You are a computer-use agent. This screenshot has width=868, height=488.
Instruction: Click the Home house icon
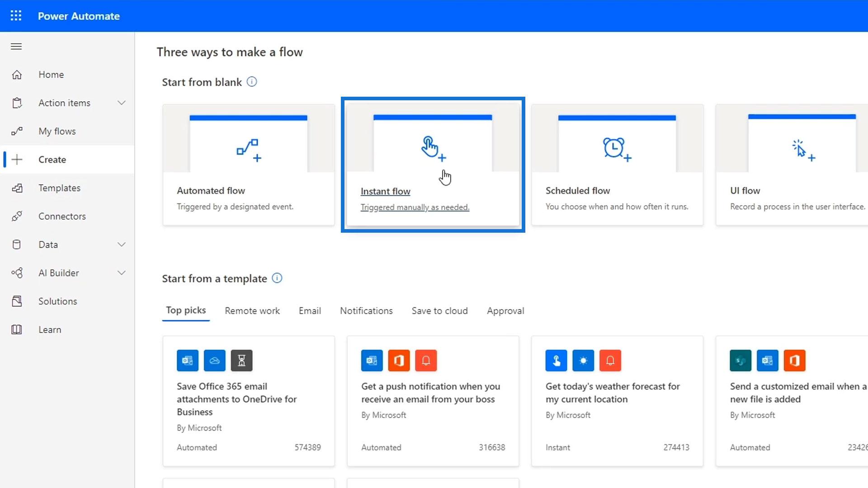(17, 75)
